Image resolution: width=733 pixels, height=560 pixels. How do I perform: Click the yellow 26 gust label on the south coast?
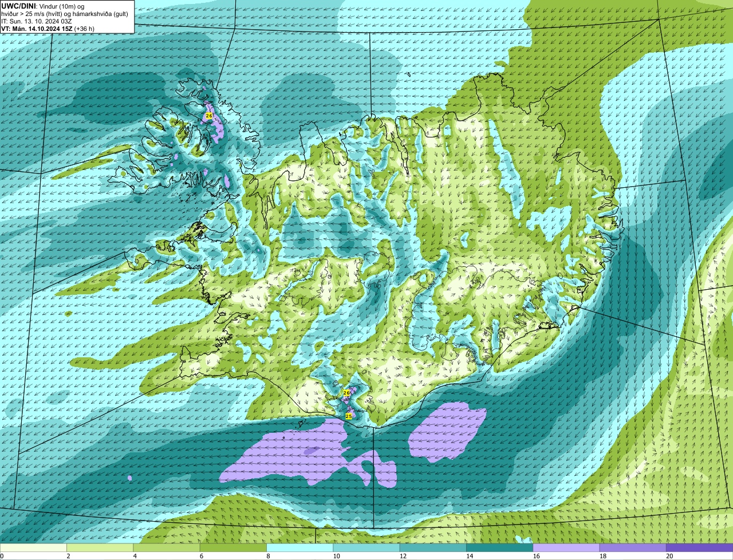point(346,393)
